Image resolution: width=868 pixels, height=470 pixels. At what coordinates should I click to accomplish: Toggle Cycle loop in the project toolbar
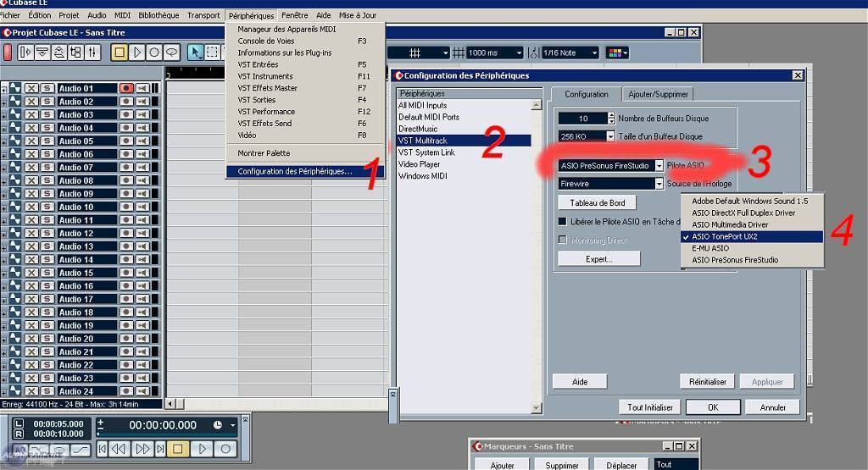(172, 53)
